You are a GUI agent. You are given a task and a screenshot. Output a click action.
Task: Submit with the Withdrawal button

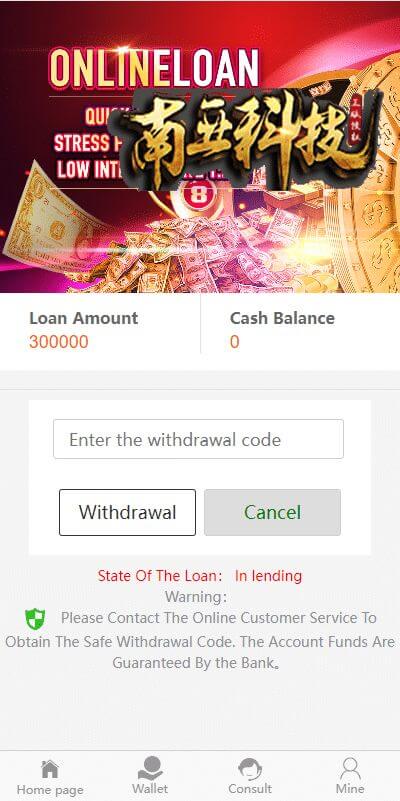[127, 512]
